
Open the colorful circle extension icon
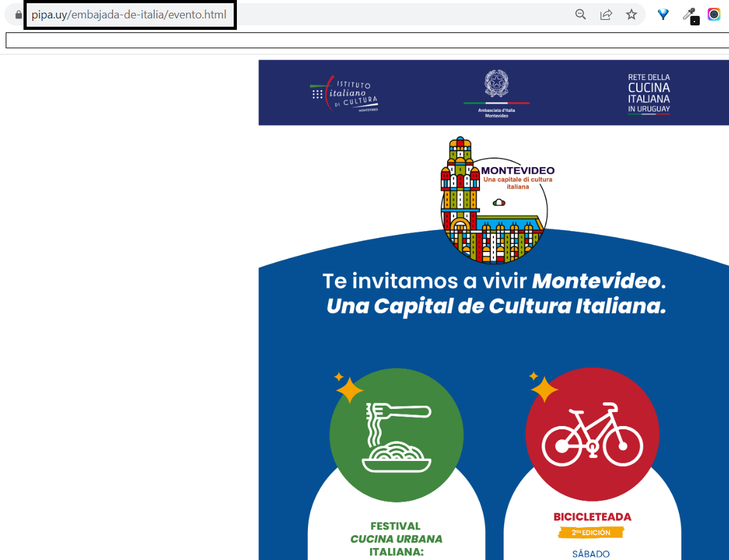(714, 15)
